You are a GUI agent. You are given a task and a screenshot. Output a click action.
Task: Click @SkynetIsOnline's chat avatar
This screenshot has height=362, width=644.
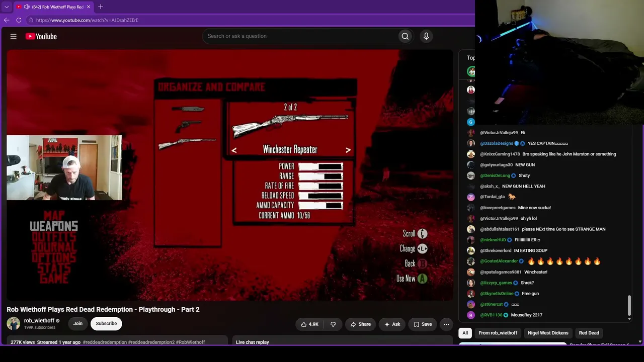coord(471,294)
